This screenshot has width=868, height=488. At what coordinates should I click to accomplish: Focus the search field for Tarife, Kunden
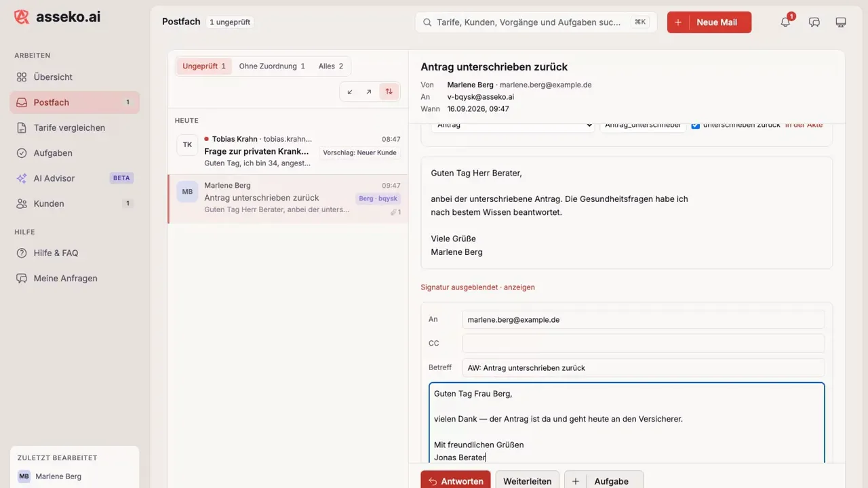point(536,22)
